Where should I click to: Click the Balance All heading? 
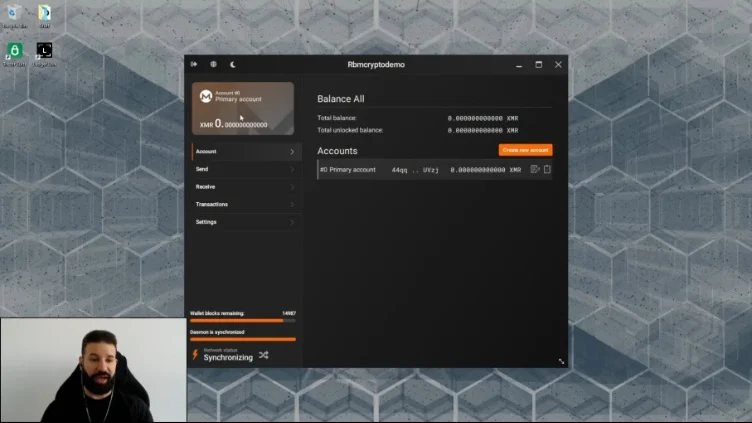pos(341,99)
